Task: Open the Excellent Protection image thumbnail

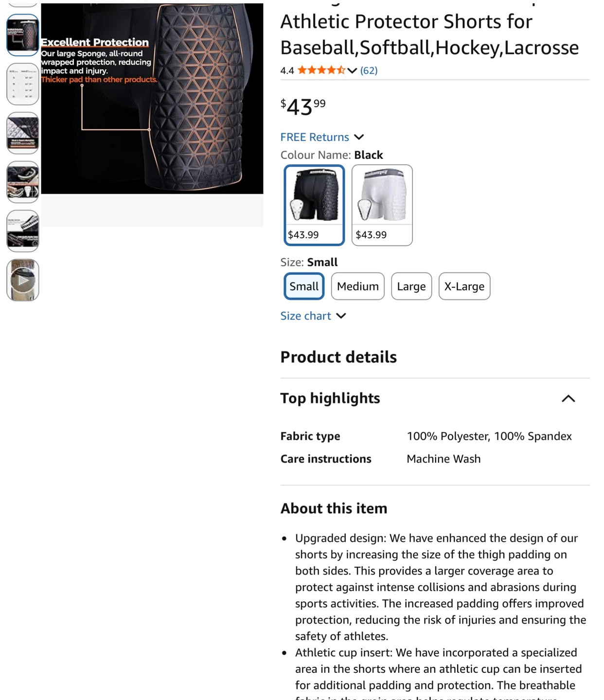Action: [x=23, y=35]
